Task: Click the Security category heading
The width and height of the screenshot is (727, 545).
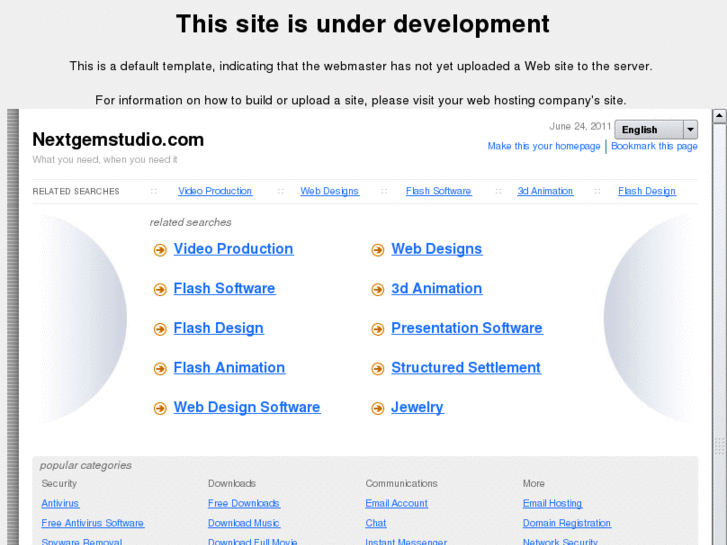Action: pyautogui.click(x=59, y=483)
